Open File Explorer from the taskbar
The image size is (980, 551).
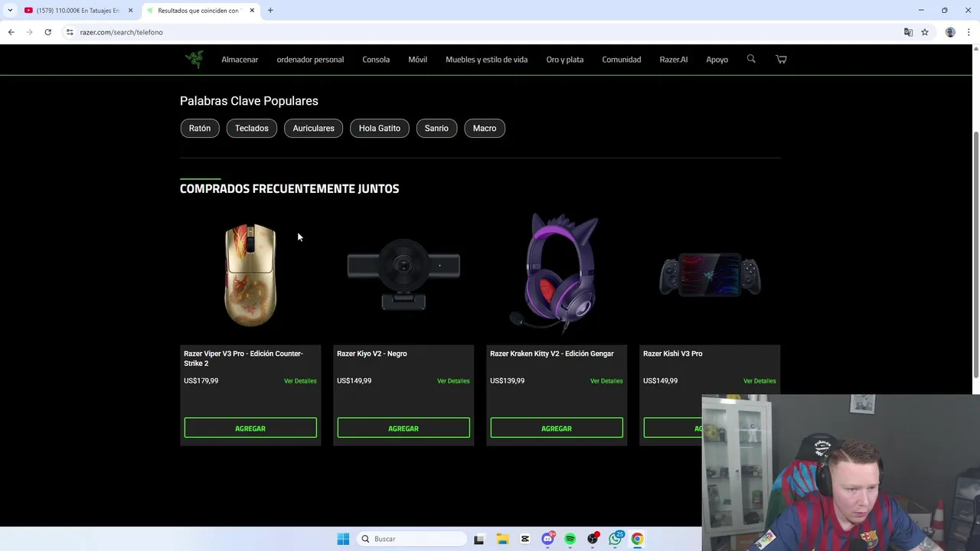(x=502, y=539)
